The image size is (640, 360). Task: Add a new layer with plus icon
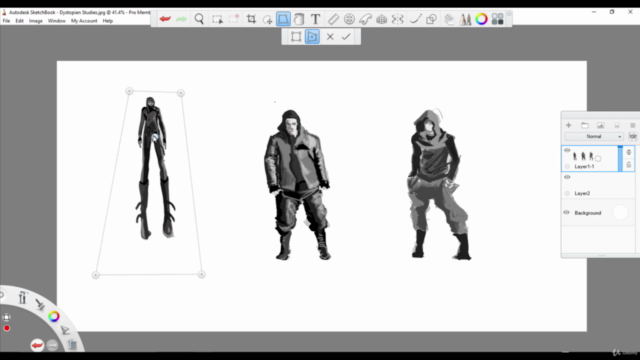point(569,125)
